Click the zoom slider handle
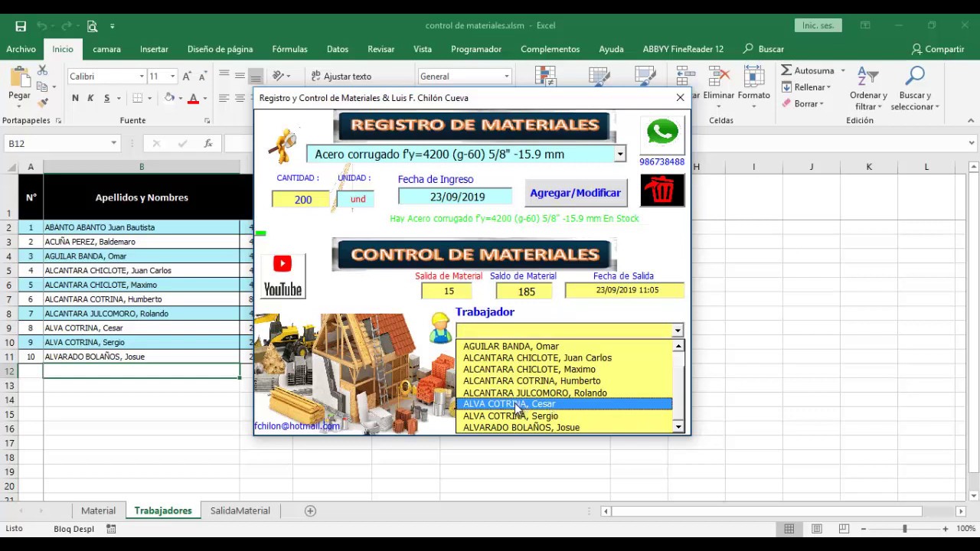This screenshot has width=980, height=551. 904,529
